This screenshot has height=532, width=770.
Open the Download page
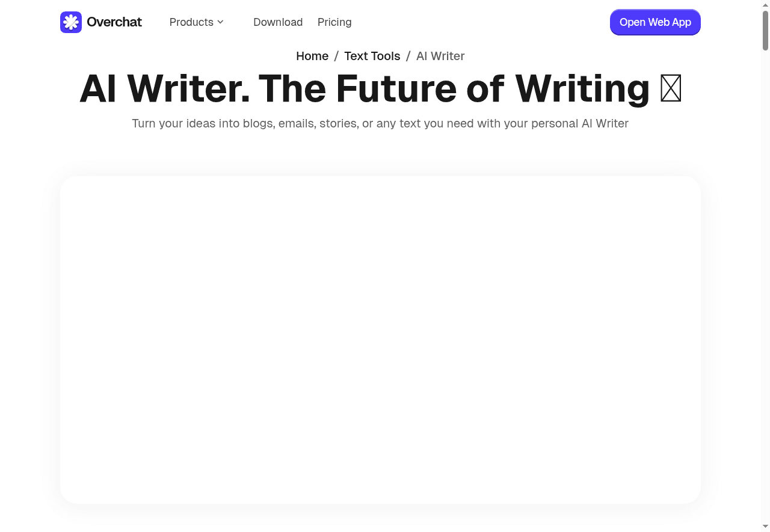coord(278,22)
